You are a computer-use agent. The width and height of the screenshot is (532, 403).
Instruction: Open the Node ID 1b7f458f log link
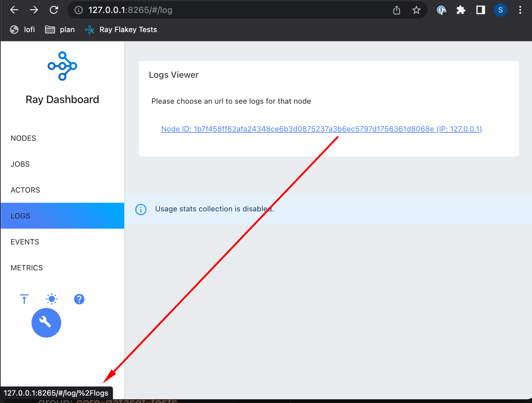point(322,129)
